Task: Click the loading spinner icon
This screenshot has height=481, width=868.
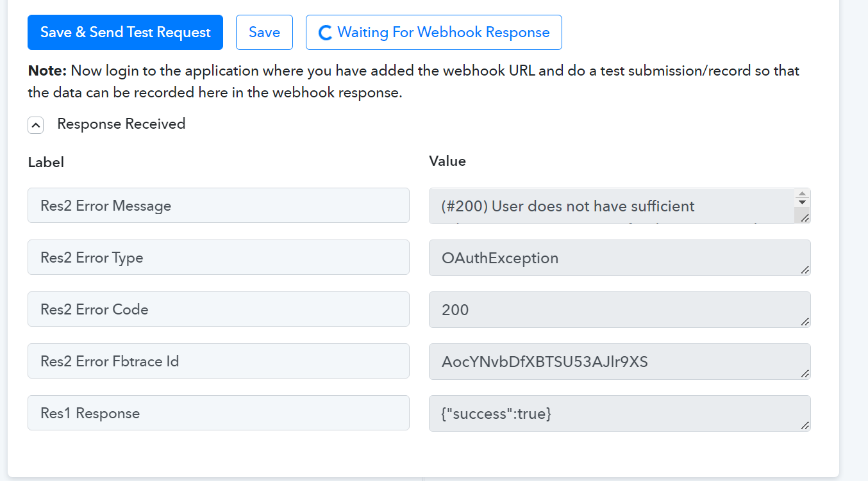Action: [325, 33]
